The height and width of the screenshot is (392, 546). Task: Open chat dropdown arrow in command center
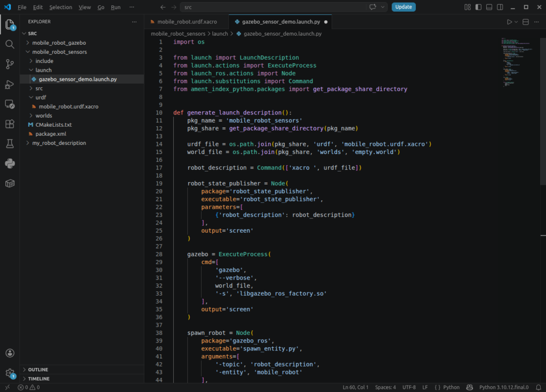383,7
